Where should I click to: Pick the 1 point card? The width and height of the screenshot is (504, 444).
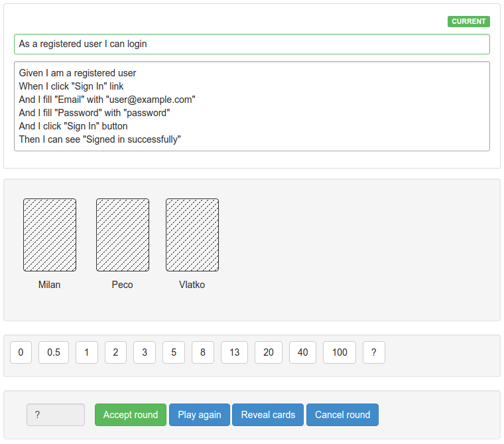point(87,352)
